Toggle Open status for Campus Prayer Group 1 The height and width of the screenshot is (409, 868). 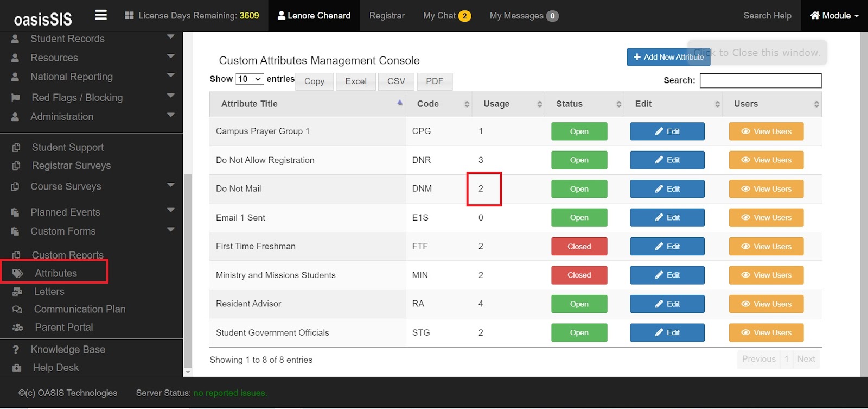point(579,131)
